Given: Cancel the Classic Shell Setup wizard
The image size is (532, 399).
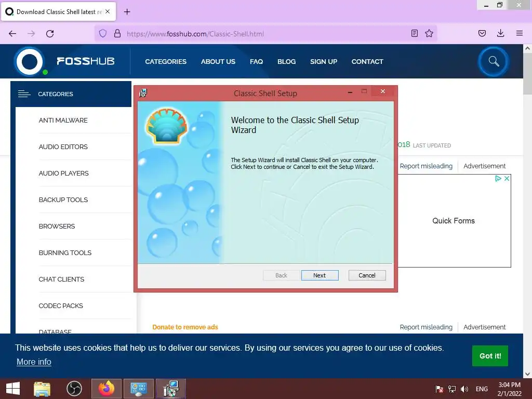Looking at the screenshot, I should coord(367,275).
